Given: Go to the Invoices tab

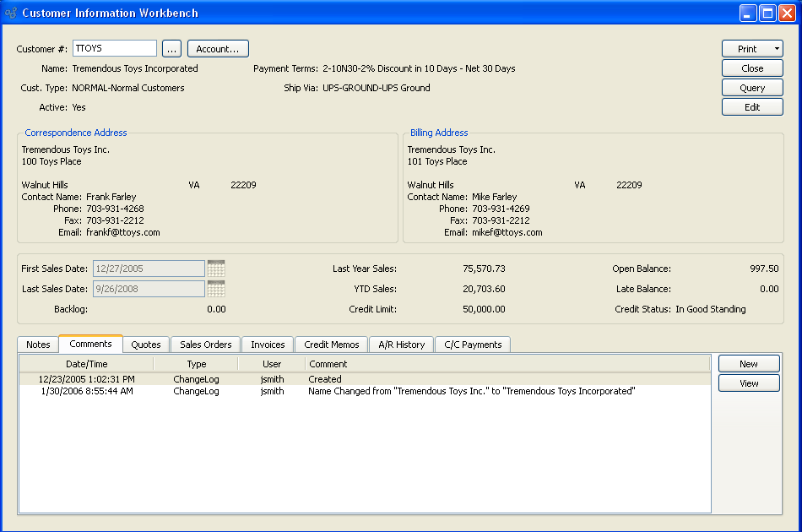Looking at the screenshot, I should pyautogui.click(x=268, y=345).
